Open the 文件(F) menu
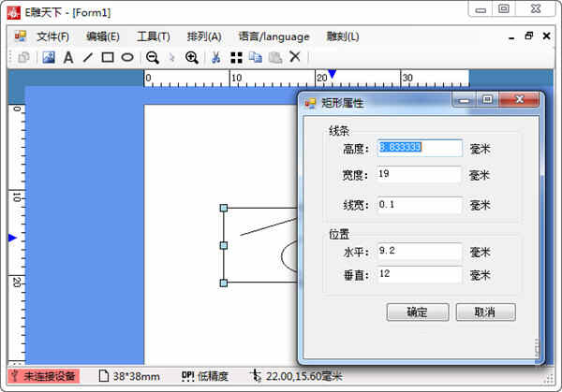The width and height of the screenshot is (562, 392). point(52,36)
